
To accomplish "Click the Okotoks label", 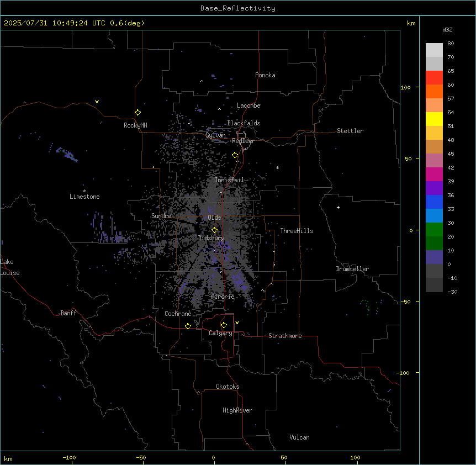I will pos(228,387).
